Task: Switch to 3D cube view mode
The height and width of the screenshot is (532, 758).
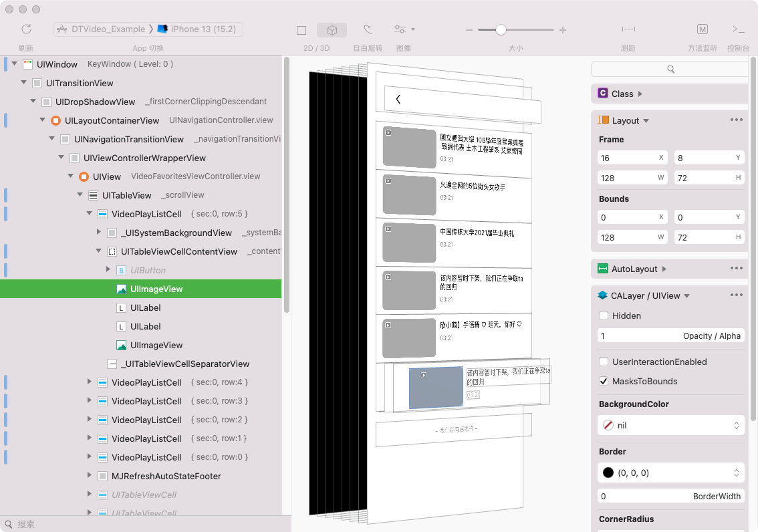Action: (332, 30)
